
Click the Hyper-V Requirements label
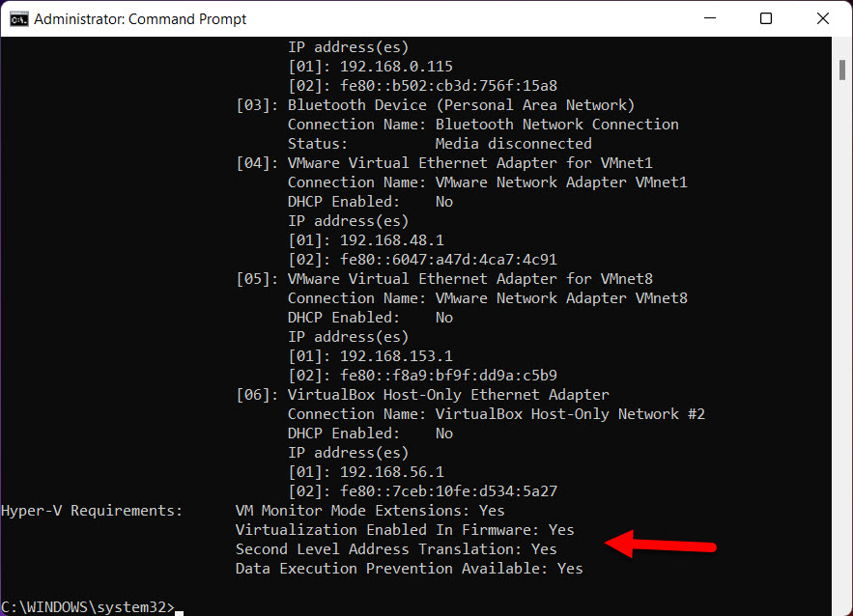pos(92,510)
